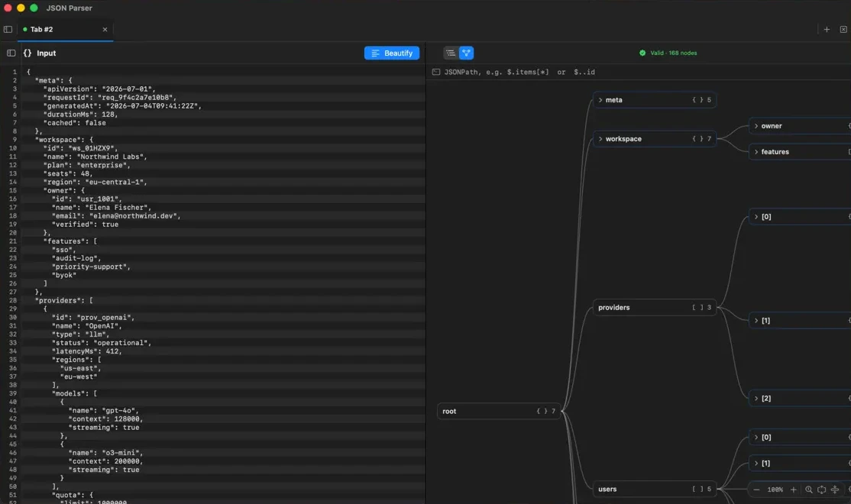Screen dimensions: 851x504
Task: Click the "name": "o3-mini" line
Action: (x=106, y=453)
